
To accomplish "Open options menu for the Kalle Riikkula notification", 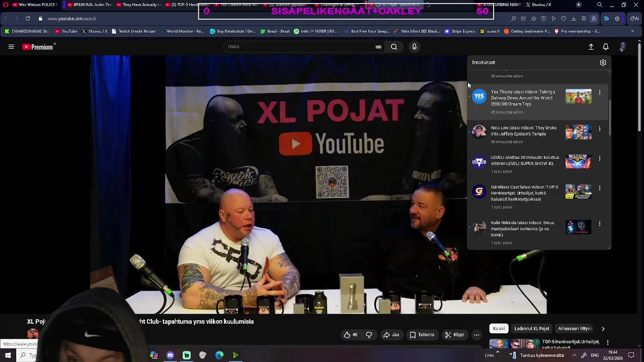I will tap(600, 223).
